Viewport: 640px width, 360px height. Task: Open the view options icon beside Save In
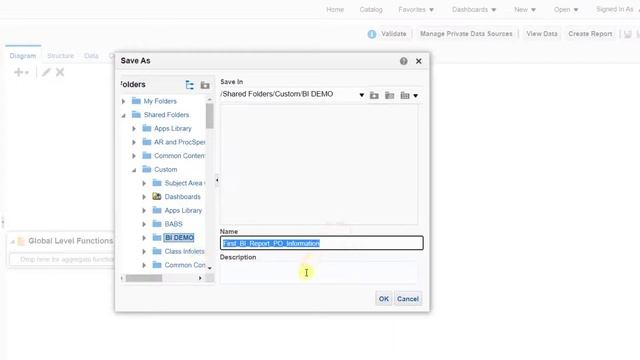[405, 95]
